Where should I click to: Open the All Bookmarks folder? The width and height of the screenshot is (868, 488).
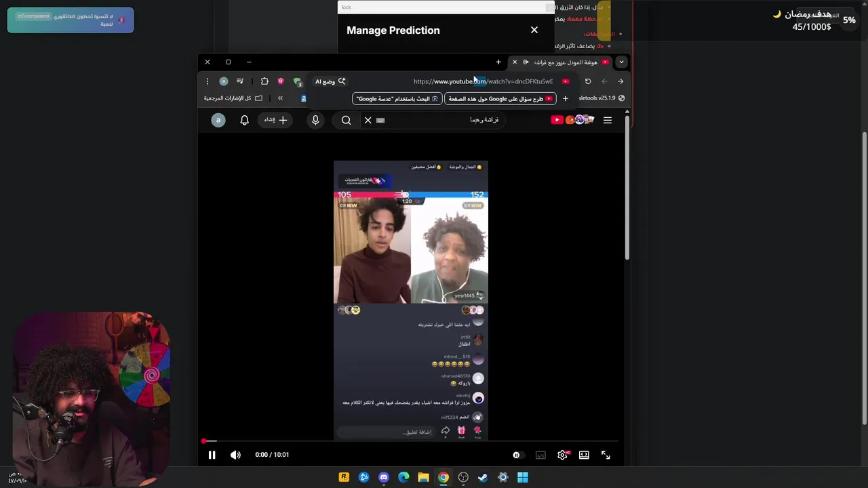pyautogui.click(x=233, y=98)
